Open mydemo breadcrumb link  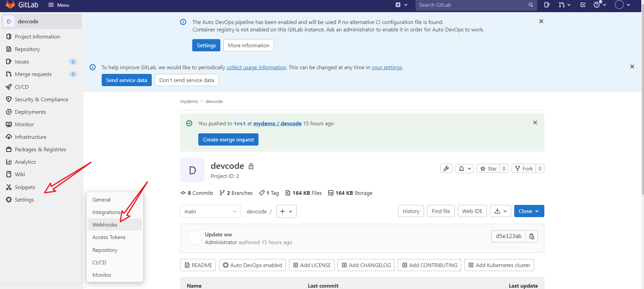pyautogui.click(x=189, y=101)
